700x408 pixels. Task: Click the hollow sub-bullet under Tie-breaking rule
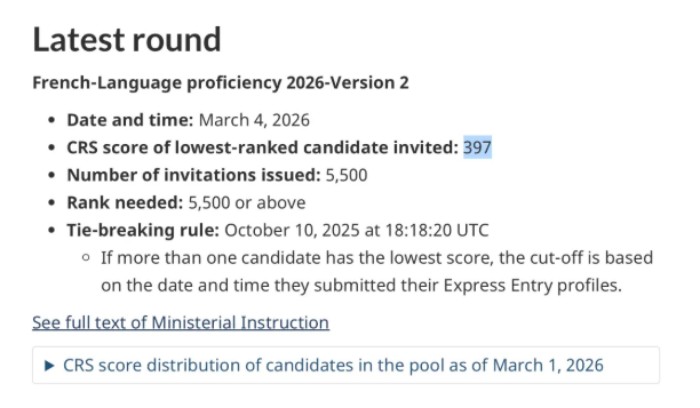tap(86, 258)
